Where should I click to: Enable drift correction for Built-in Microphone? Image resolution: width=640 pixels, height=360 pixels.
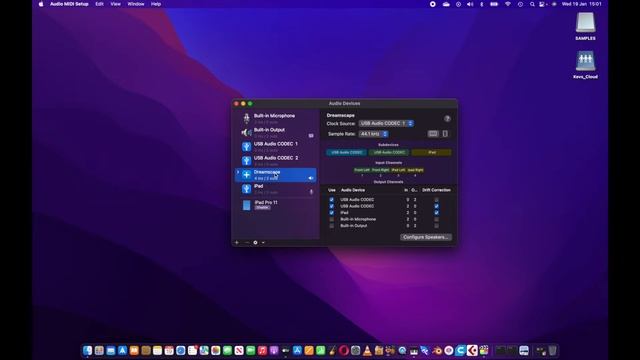click(436, 219)
